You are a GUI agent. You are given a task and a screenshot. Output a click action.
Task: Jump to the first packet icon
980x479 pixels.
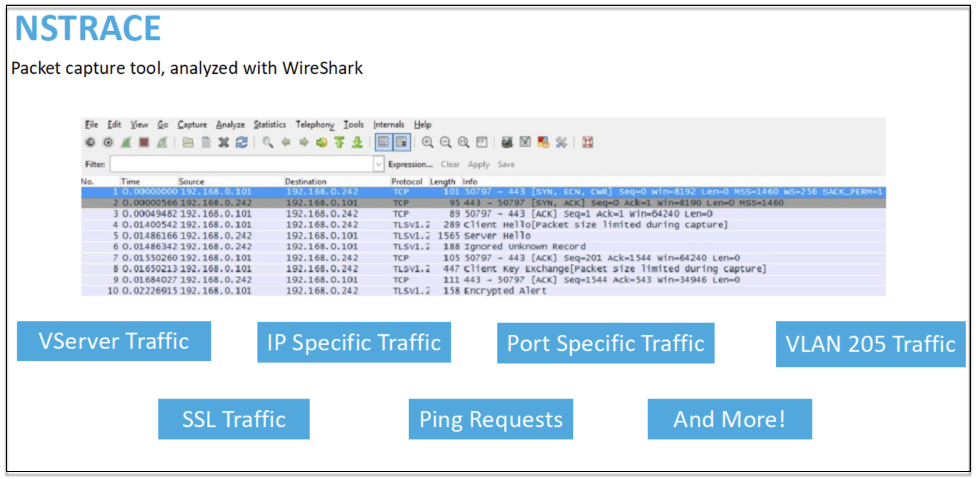click(339, 142)
